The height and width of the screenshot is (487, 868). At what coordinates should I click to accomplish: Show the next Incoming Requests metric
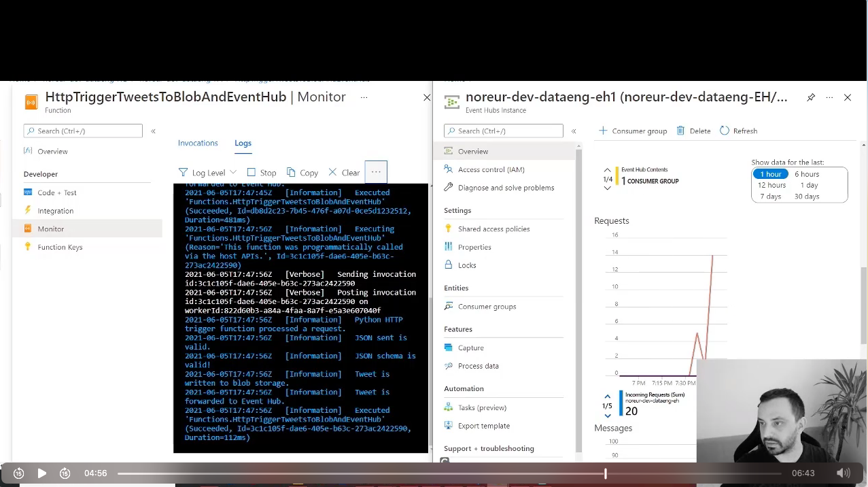pos(608,415)
